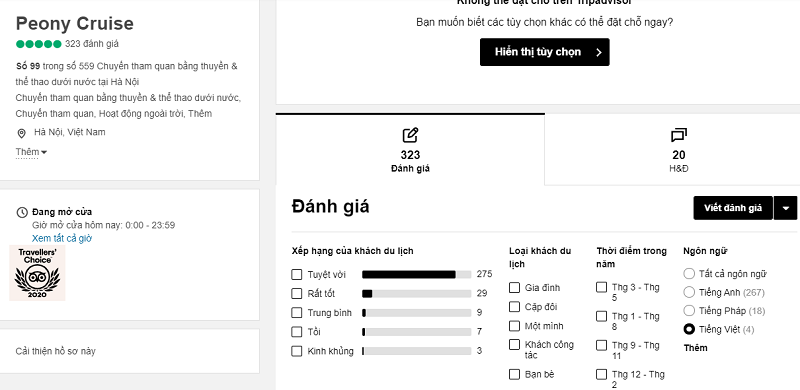Click the green five-circle rating bubbles

tap(39, 44)
